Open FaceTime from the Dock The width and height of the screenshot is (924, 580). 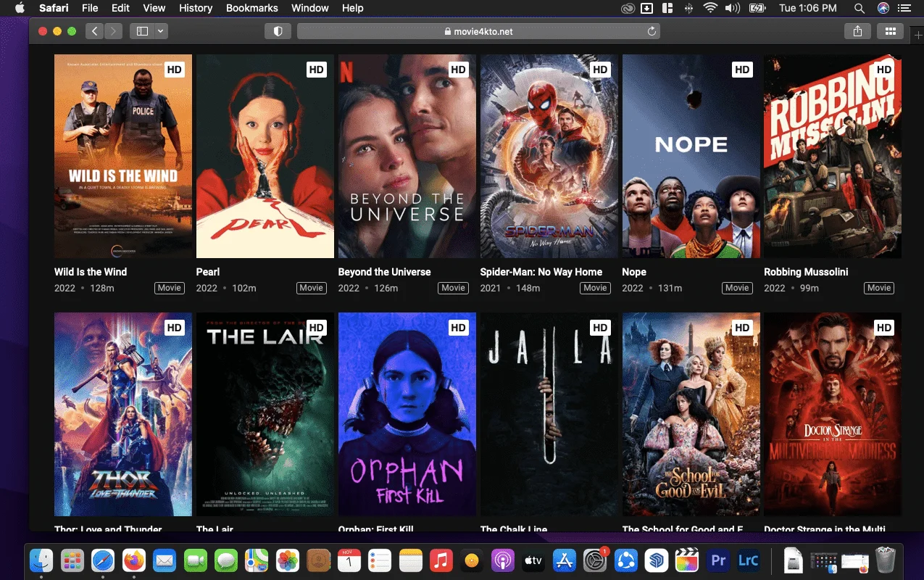point(196,560)
